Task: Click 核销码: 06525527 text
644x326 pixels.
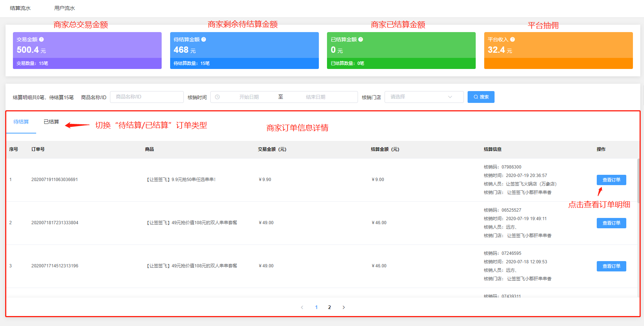Action: pyautogui.click(x=503, y=210)
